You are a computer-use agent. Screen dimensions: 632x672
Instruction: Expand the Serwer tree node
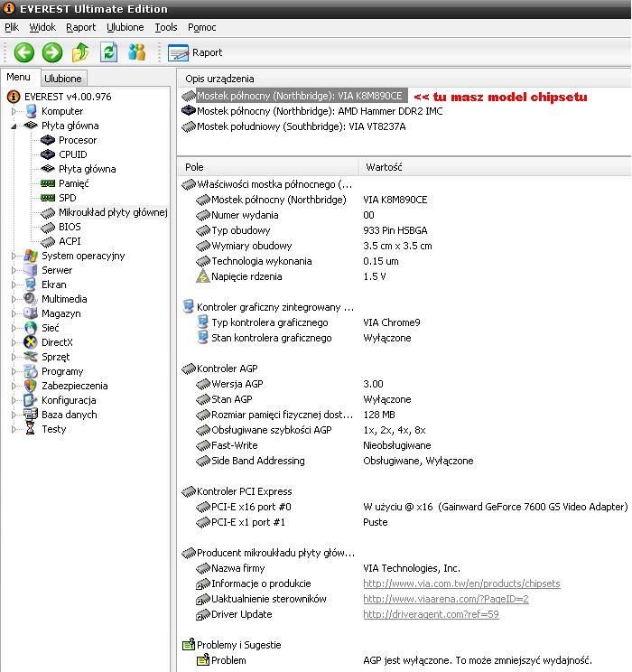point(14,270)
